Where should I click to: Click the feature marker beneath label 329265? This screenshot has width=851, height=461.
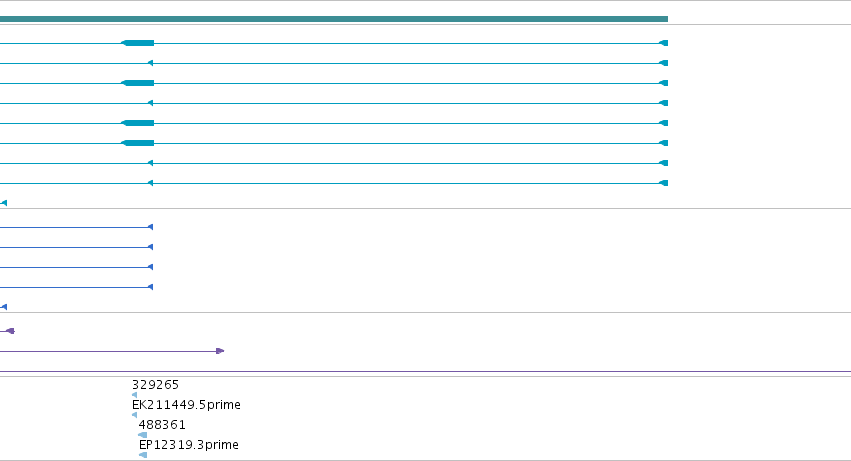(135, 395)
